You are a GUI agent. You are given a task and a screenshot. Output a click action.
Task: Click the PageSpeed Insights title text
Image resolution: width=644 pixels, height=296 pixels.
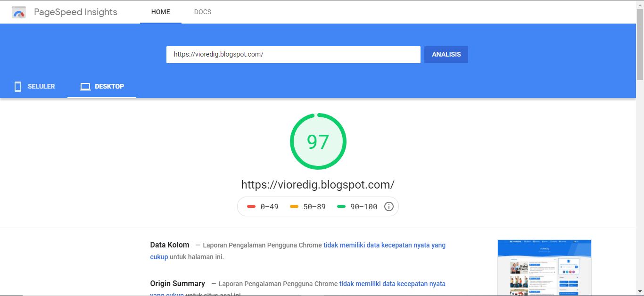click(x=75, y=12)
